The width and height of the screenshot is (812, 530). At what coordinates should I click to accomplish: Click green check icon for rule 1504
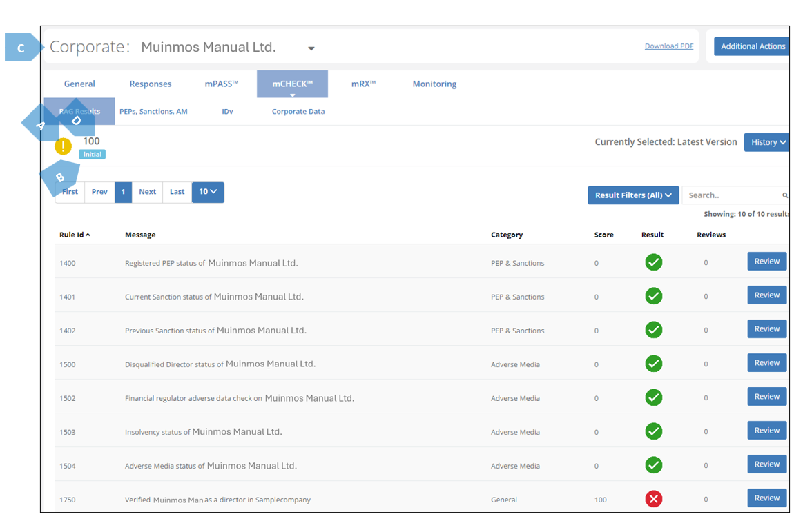click(x=653, y=465)
